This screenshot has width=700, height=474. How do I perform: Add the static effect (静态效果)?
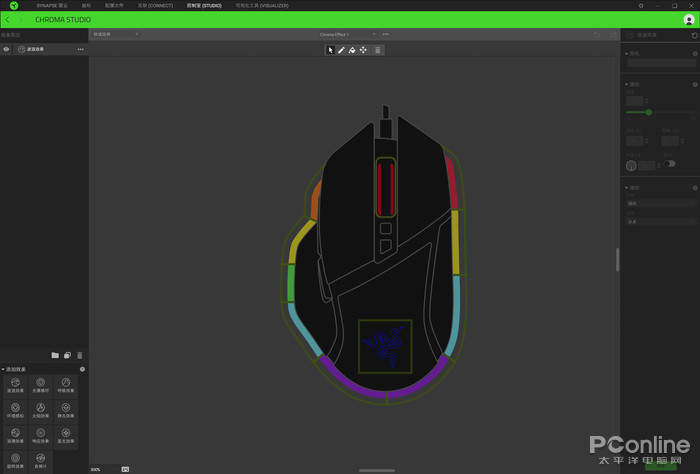[66, 410]
